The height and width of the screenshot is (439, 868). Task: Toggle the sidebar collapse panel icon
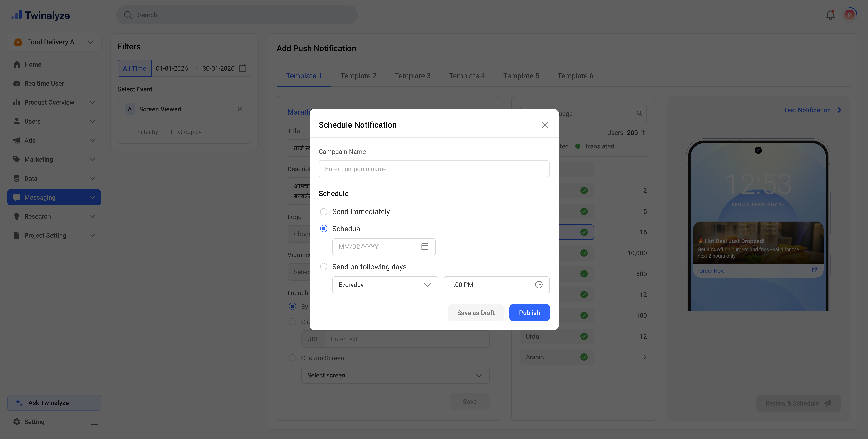(x=94, y=422)
